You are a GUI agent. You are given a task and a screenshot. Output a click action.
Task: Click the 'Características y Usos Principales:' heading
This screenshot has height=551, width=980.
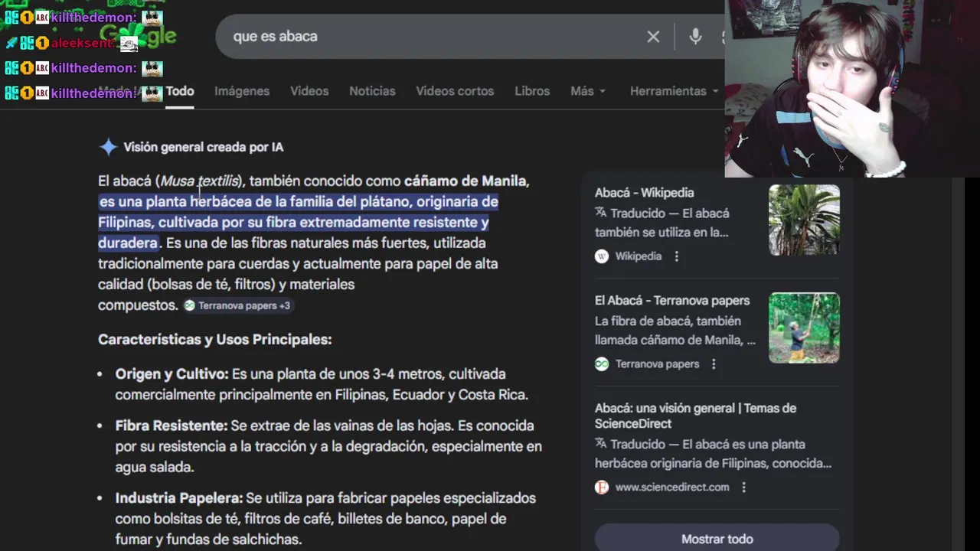click(215, 340)
